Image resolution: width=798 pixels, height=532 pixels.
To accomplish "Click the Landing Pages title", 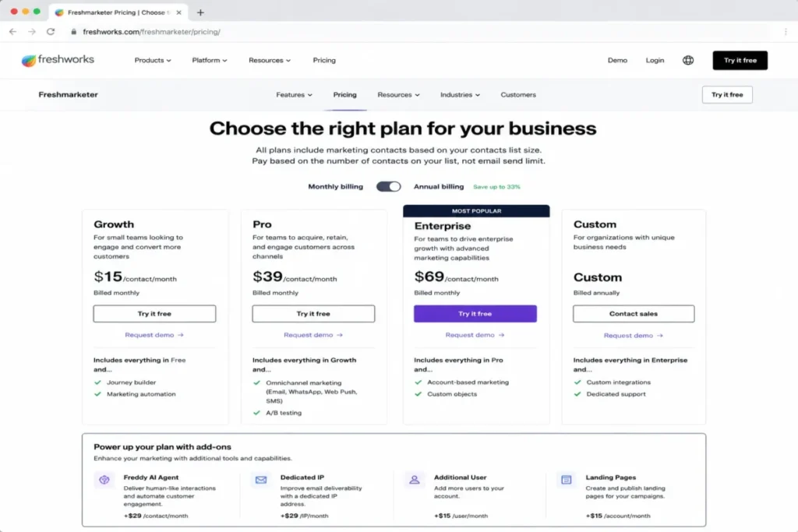I will tap(611, 477).
